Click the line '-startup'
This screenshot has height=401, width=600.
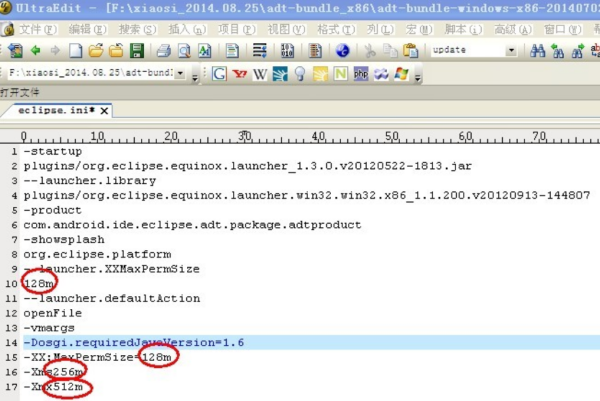53,152
